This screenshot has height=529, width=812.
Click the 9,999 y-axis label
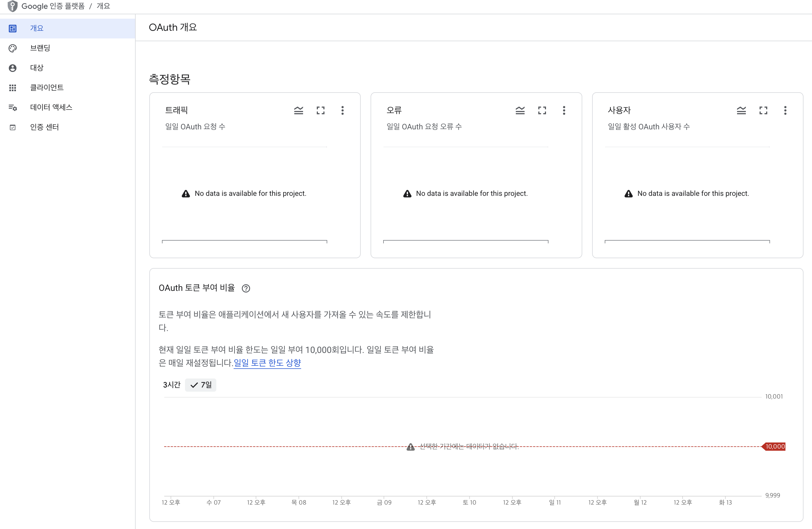tap(772, 495)
